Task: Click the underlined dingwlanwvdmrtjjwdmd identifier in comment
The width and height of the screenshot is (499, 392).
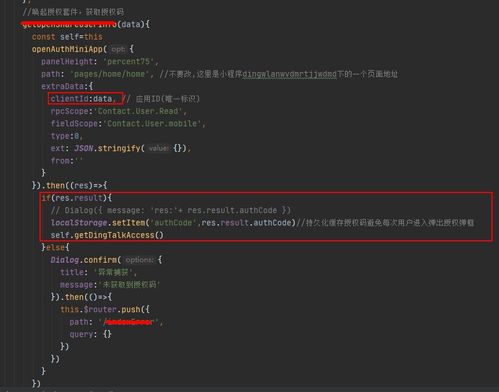Action: tap(289, 74)
